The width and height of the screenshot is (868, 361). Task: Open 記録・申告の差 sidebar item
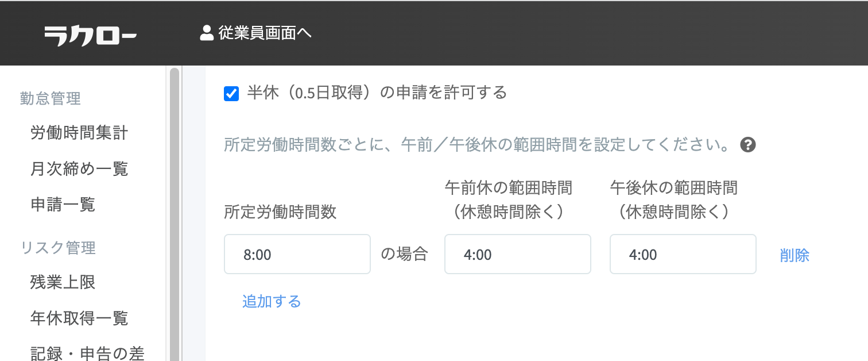coord(87,353)
